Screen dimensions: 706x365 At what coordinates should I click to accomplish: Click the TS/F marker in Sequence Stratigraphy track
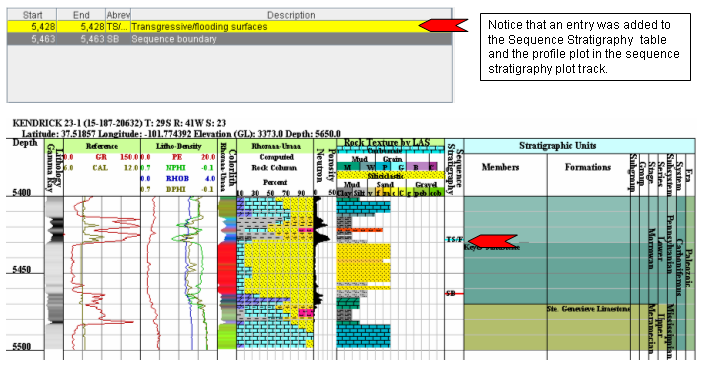coord(455,239)
